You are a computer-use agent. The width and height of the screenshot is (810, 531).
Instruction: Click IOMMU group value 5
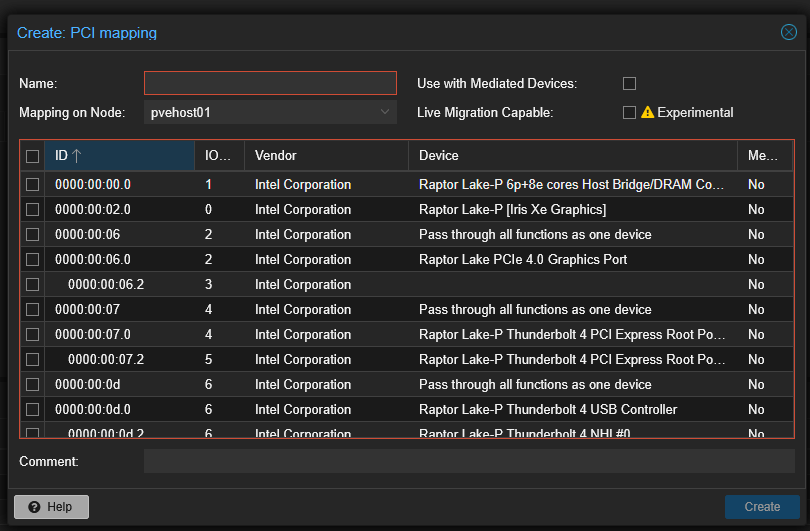pos(208,360)
